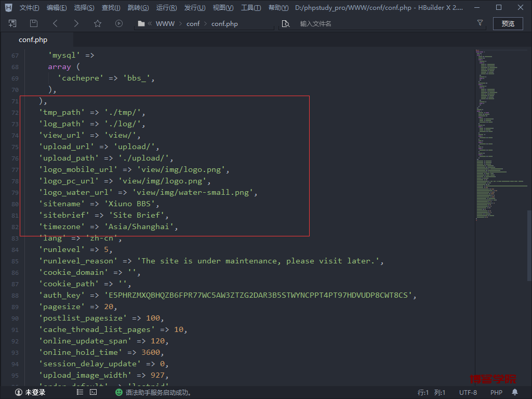Open the 视图(V) menu
The height and width of the screenshot is (399, 532).
coord(223,7)
